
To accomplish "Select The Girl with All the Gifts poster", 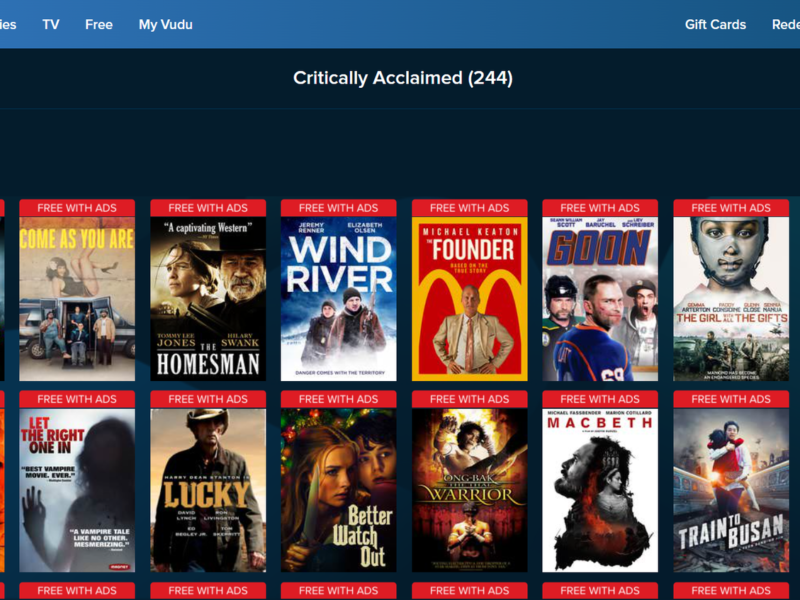I will click(731, 299).
